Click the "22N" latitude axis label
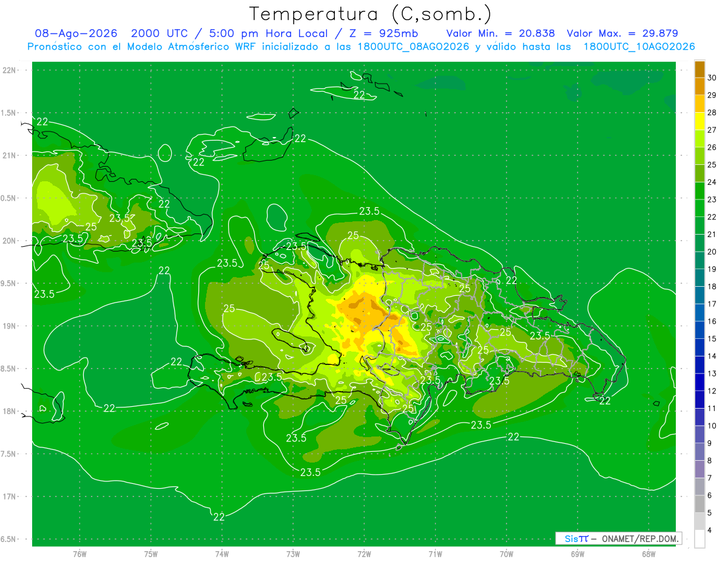Image resolution: width=728 pixels, height=562 pixels. click(x=9, y=70)
